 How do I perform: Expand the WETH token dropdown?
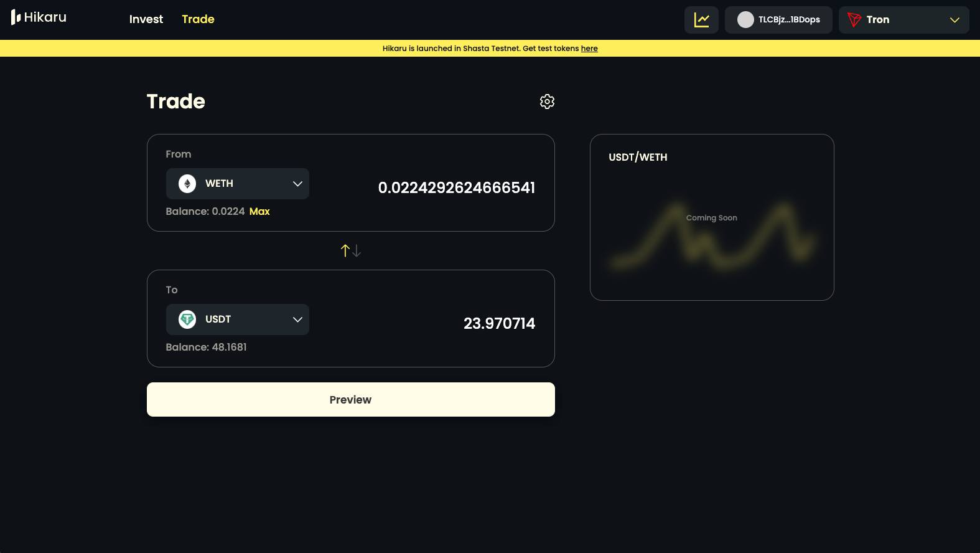pos(237,184)
